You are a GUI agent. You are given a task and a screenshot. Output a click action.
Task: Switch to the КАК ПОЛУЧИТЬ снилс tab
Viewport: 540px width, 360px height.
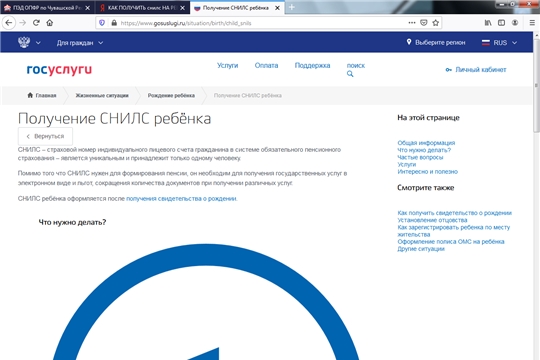point(142,8)
